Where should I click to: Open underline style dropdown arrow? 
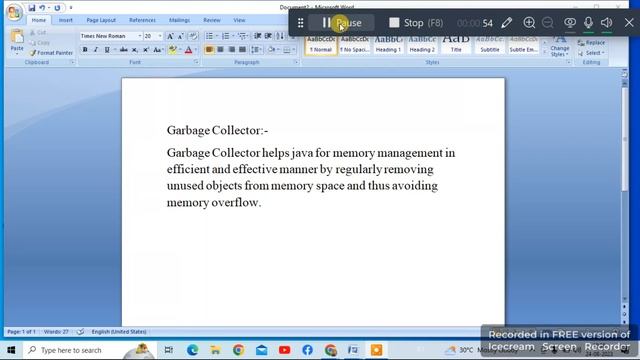click(115, 50)
